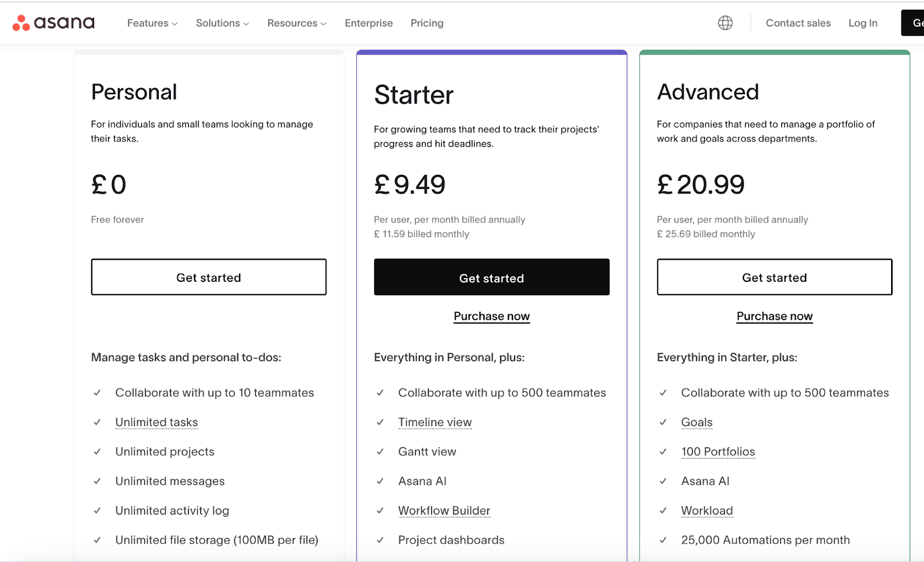
Task: Expand the Solutions dropdown menu
Action: [222, 23]
